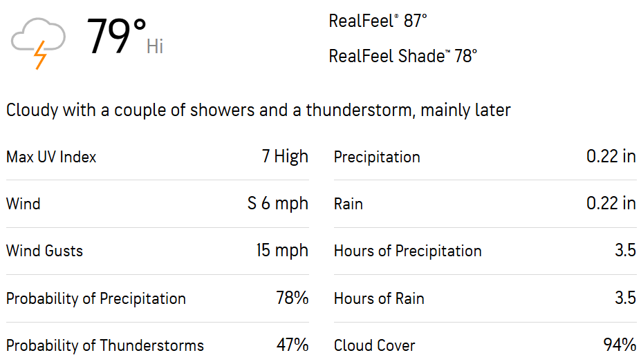Click the Wind Gusts label
The width and height of the screenshot is (641, 364).
[x=44, y=251]
